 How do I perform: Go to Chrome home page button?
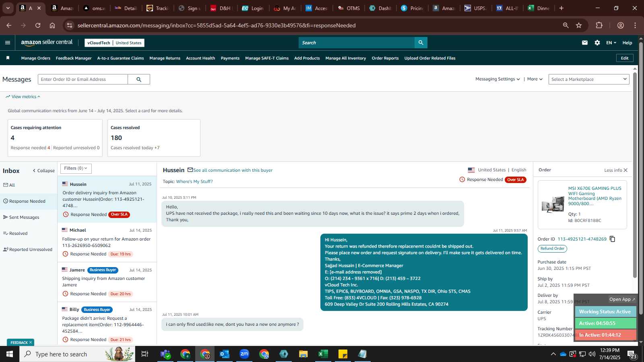(52, 25)
